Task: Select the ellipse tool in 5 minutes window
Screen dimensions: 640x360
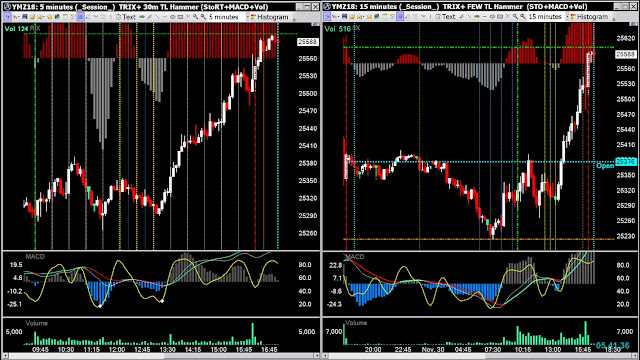Action: pyautogui.click(x=173, y=17)
